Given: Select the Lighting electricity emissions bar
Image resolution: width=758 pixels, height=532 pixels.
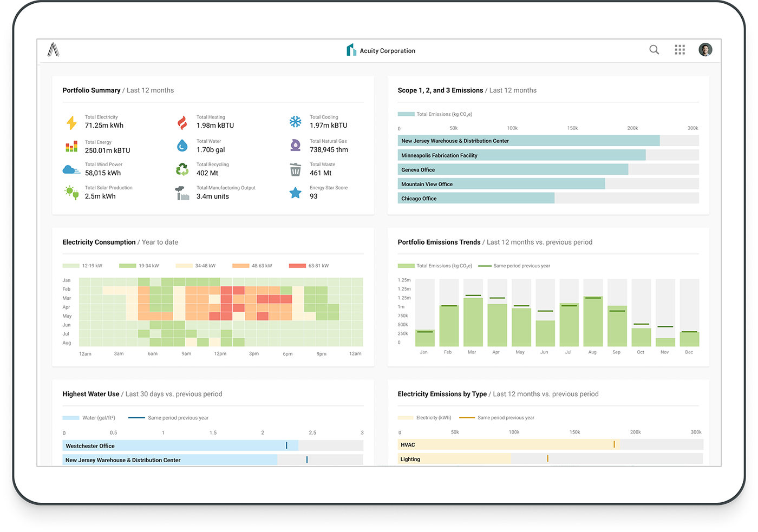Looking at the screenshot, I should click(x=454, y=459).
